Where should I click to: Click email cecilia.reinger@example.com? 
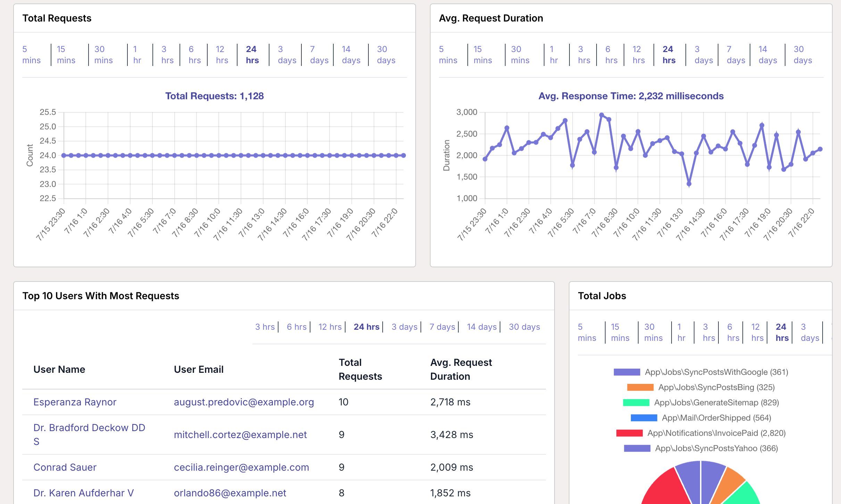tap(241, 467)
